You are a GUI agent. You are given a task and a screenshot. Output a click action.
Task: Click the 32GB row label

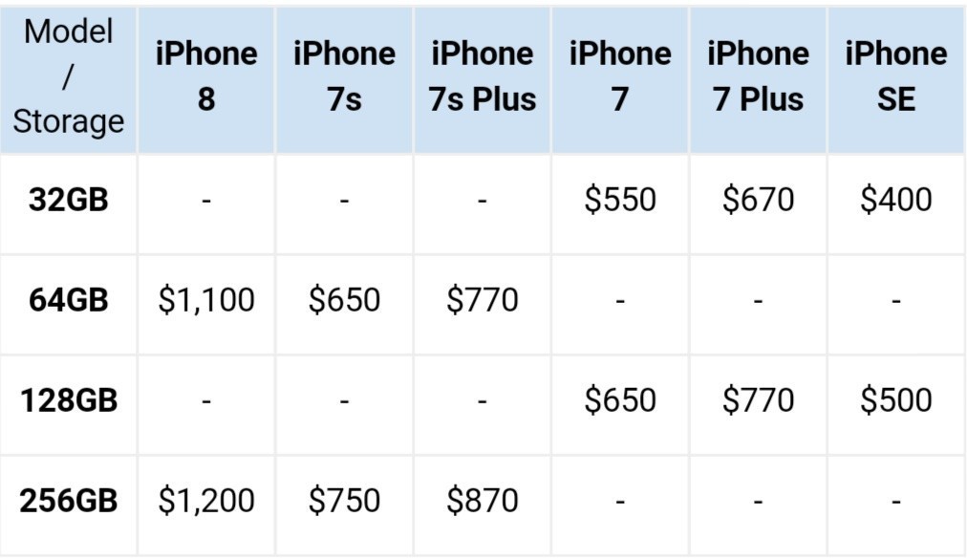[x=68, y=200]
